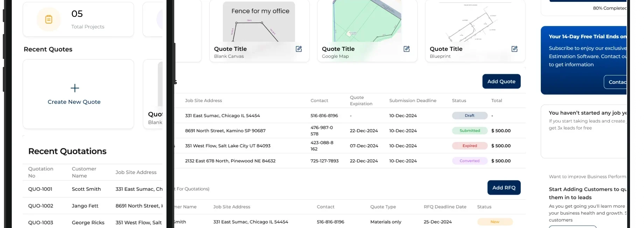Open the Blueprint quote drawing preview
This screenshot has height=228, width=644.
pyautogui.click(x=475, y=22)
